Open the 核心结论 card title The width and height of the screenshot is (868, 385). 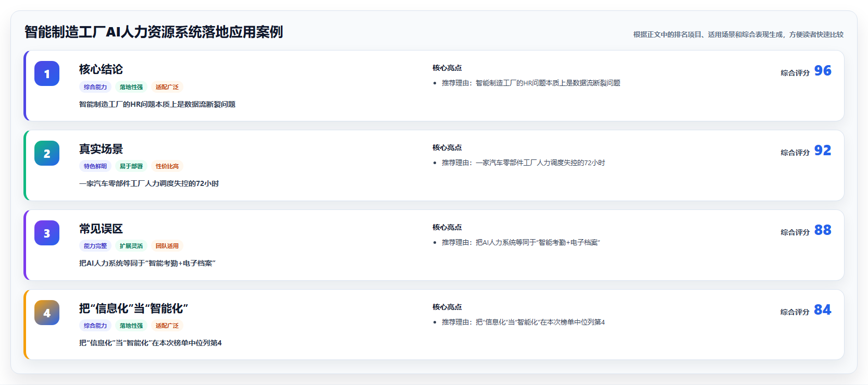coord(101,69)
